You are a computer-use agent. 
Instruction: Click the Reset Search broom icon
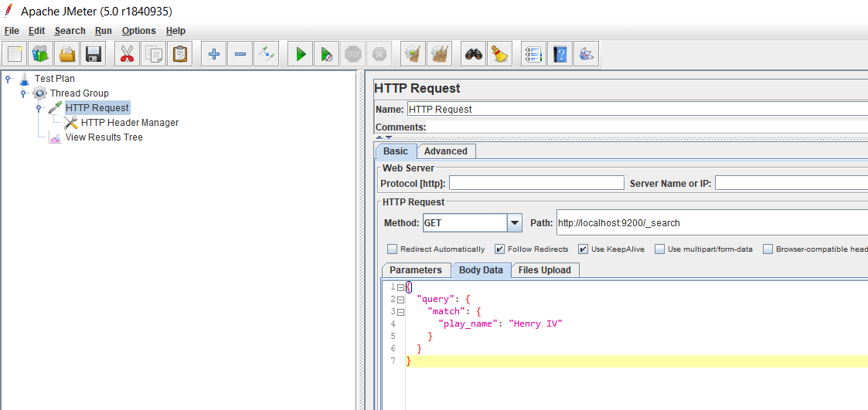[x=500, y=54]
